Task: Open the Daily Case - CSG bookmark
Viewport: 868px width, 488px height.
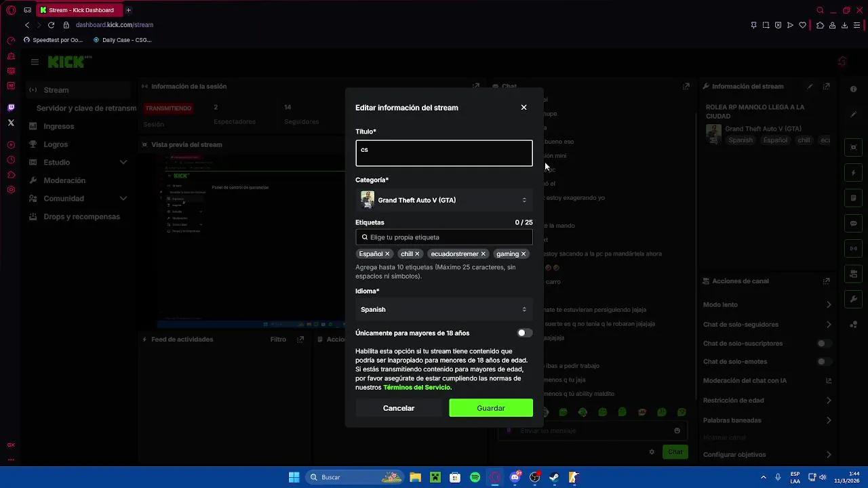Action: (x=122, y=40)
